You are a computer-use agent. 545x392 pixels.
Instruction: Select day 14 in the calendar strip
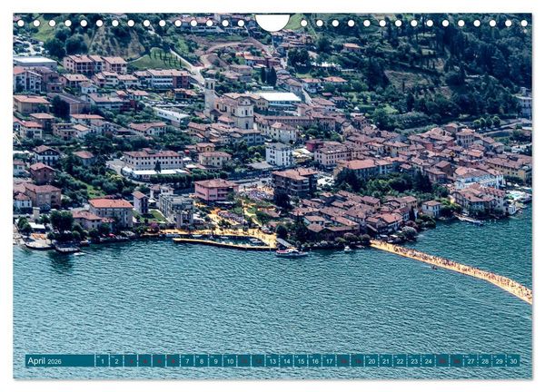[287, 361]
